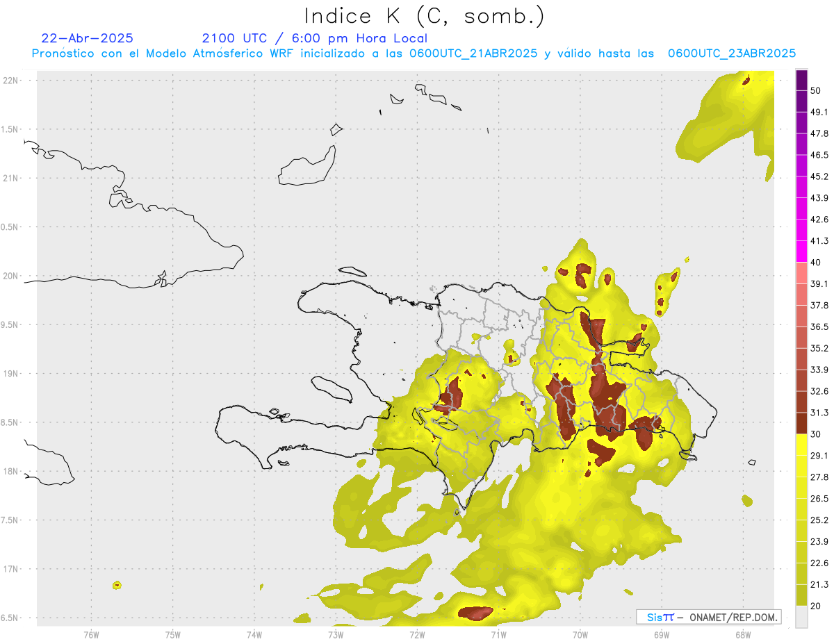Click the colorbar value '45.2'

click(x=819, y=176)
